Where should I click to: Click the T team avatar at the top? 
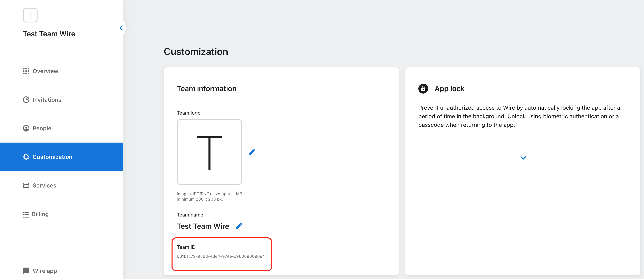(x=30, y=15)
